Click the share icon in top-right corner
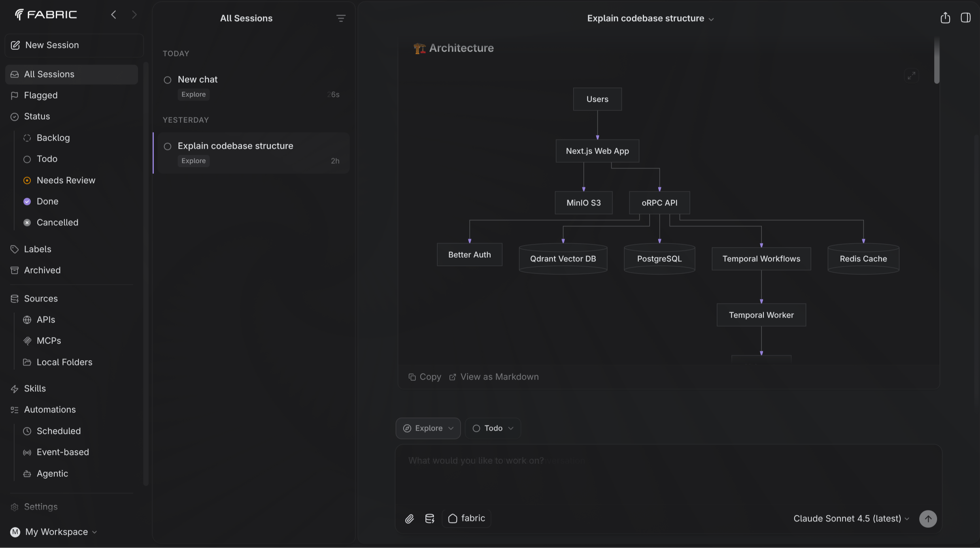980x548 pixels. (x=945, y=18)
